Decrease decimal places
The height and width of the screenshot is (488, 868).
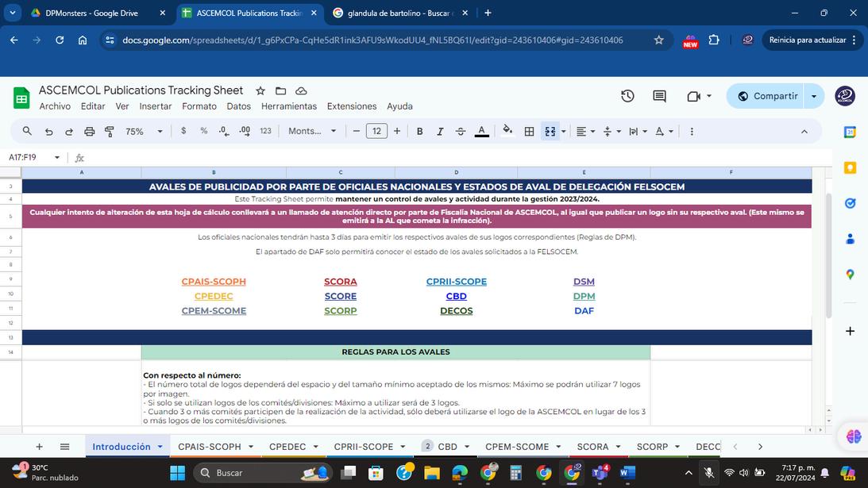(224, 131)
